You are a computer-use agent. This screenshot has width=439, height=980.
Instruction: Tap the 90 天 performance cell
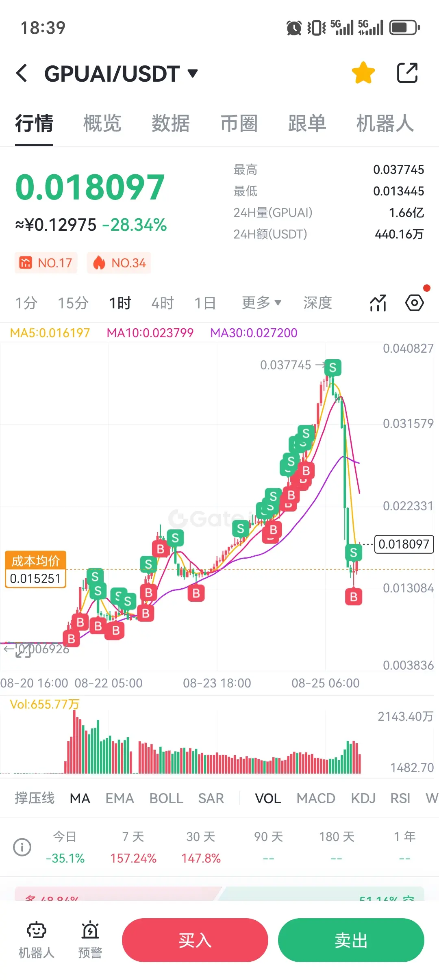269,848
